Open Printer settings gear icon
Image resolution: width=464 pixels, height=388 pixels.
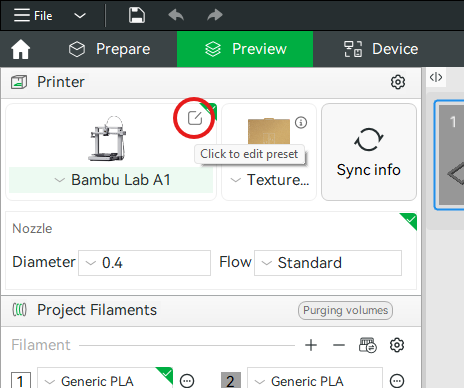click(398, 82)
